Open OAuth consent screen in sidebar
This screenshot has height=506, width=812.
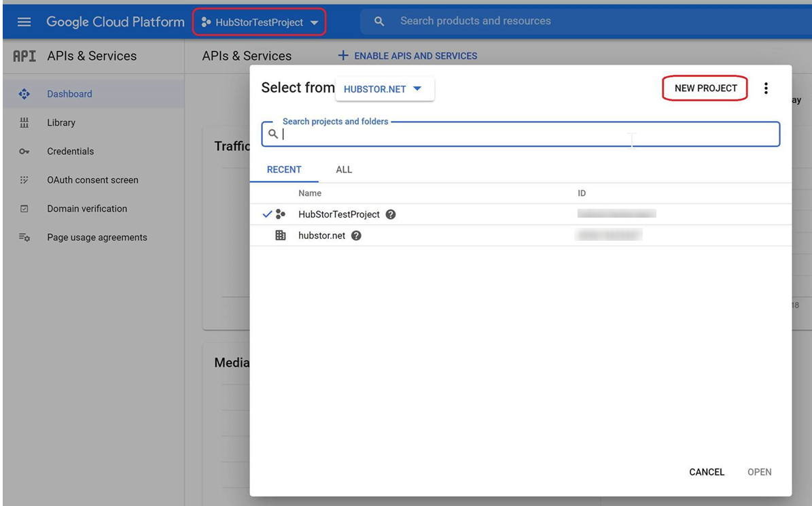93,180
